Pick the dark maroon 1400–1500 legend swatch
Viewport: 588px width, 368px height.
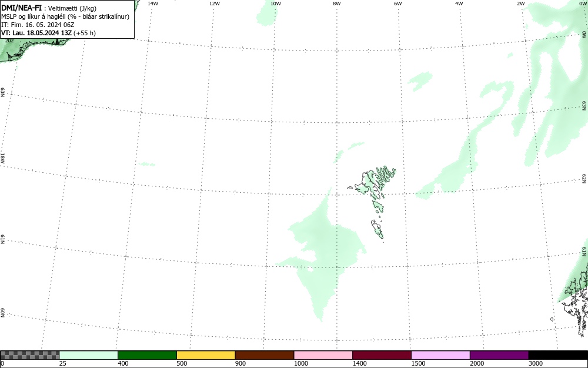[382, 355]
